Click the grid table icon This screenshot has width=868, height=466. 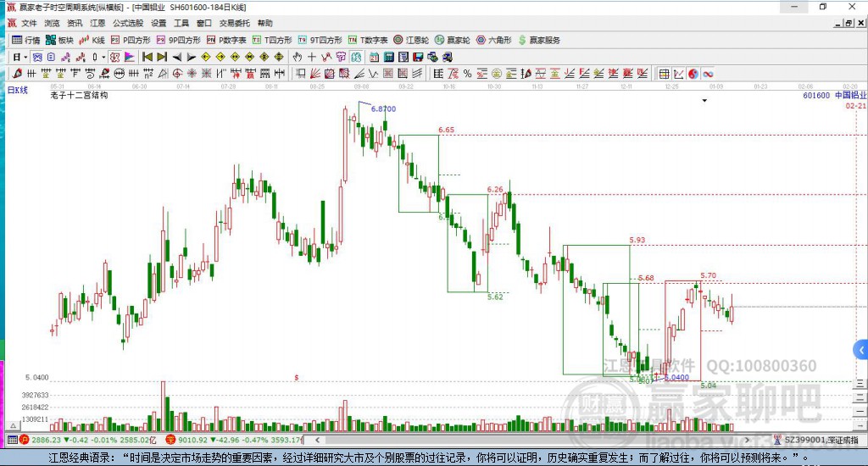pos(664,74)
